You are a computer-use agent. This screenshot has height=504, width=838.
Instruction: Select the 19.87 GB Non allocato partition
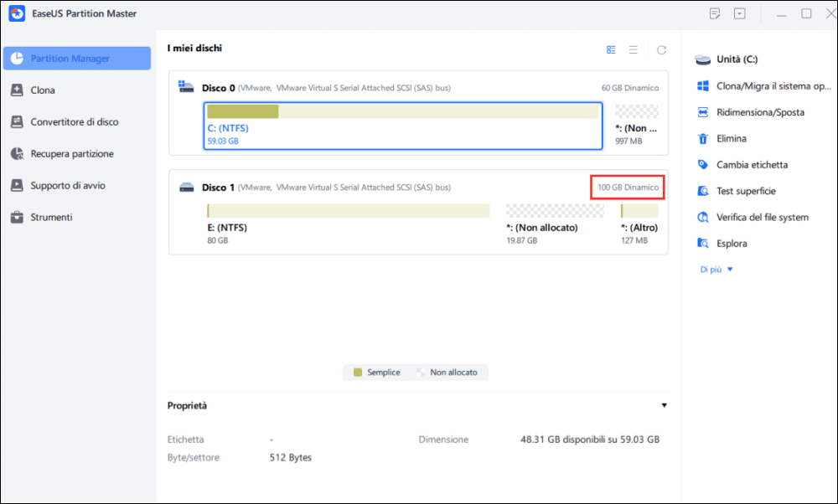tap(555, 224)
